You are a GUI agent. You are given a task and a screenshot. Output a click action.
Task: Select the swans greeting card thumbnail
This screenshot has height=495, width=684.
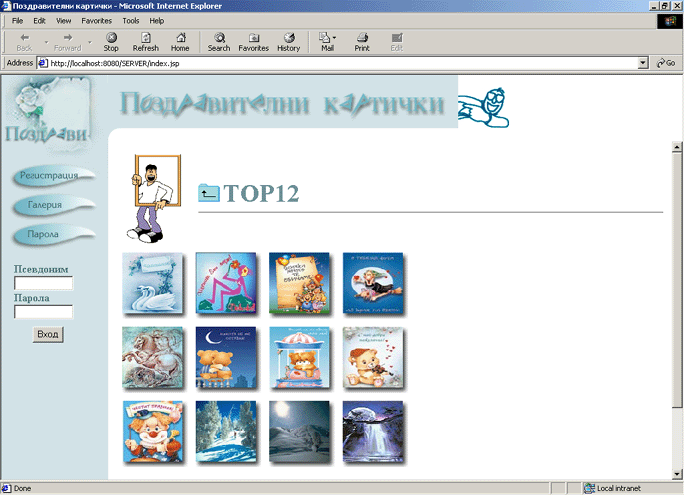[x=151, y=283]
